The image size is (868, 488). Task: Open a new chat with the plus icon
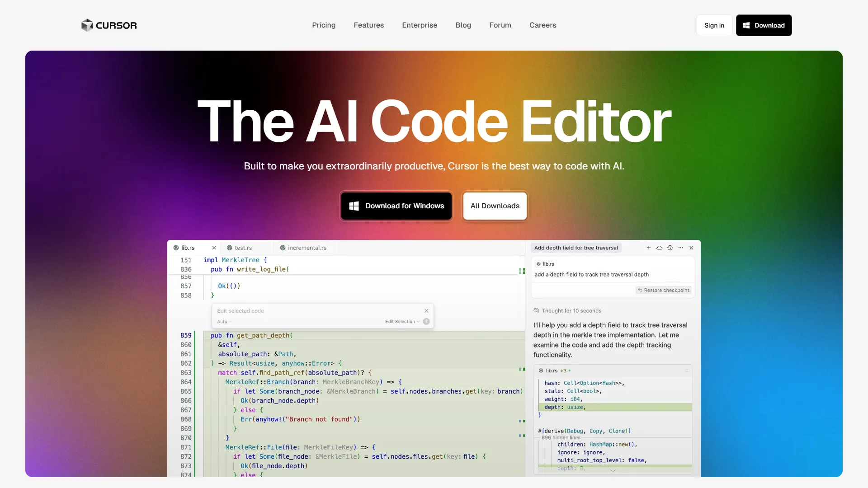(649, 248)
